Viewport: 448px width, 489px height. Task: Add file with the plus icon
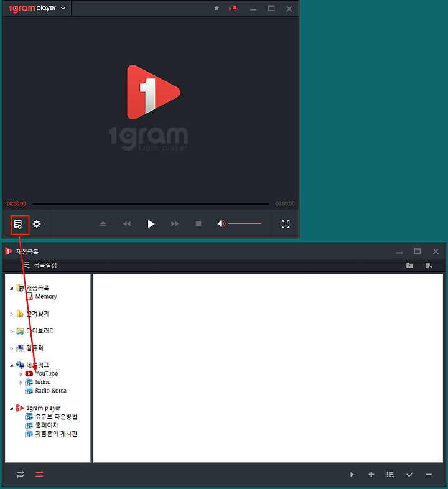371,475
